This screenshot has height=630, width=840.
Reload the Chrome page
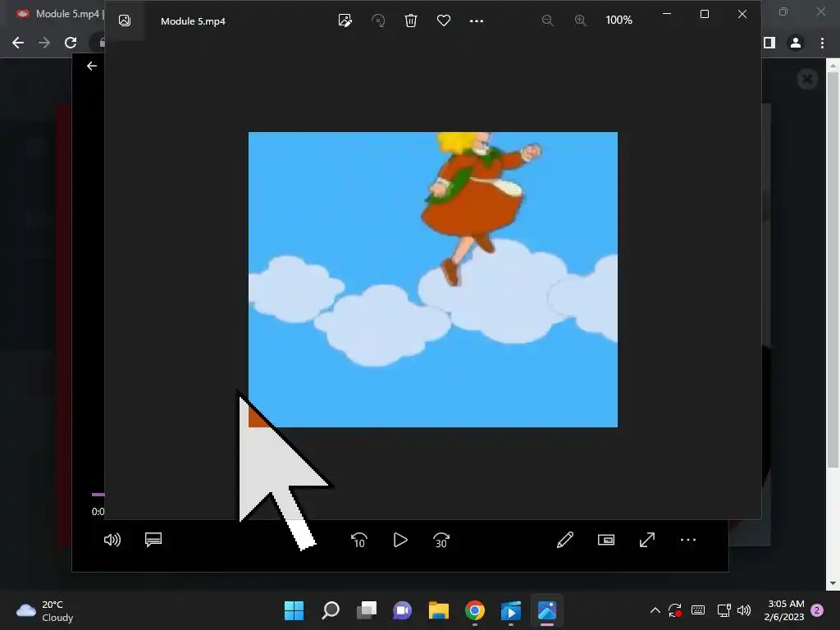click(71, 43)
